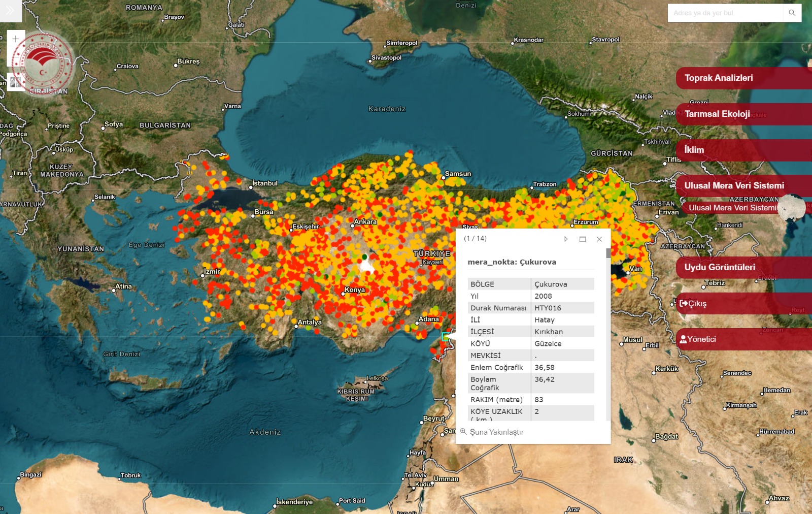Open Toprak Analizleri menu
Screen dimensions: 812x514
coord(719,78)
